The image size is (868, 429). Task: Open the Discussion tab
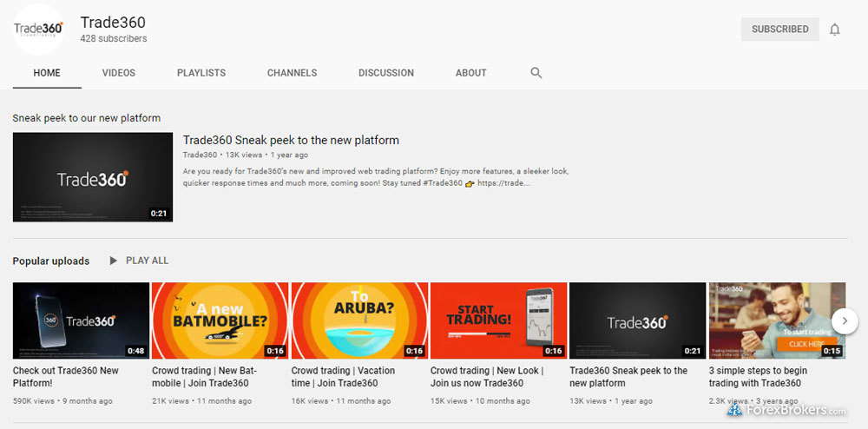[386, 73]
